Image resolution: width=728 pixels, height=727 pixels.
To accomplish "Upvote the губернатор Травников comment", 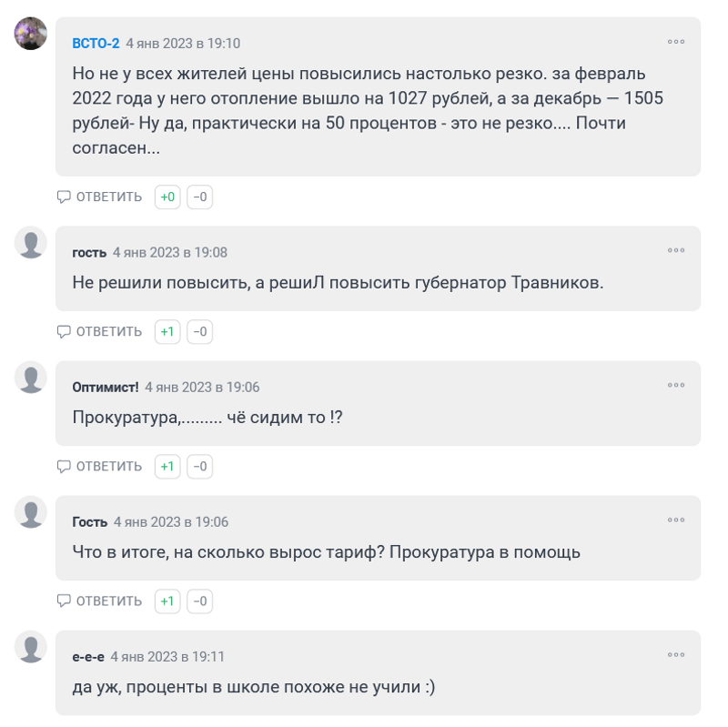I will (167, 332).
